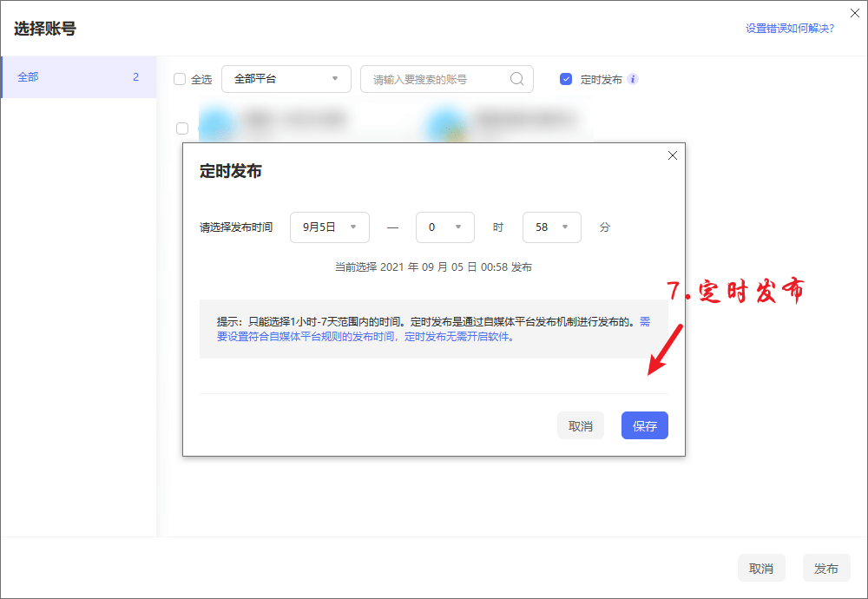The height and width of the screenshot is (599, 868).
Task: Click the 保存 save button
Action: (x=644, y=425)
